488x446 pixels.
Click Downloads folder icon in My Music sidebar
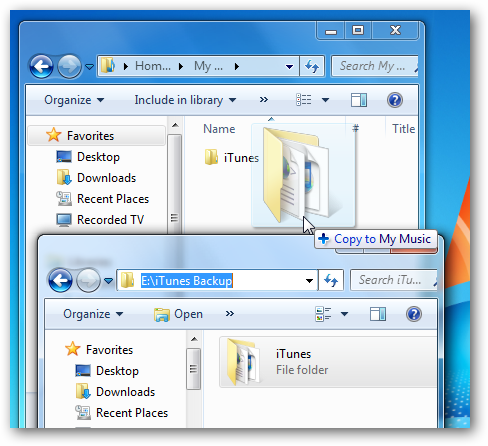pos(64,177)
